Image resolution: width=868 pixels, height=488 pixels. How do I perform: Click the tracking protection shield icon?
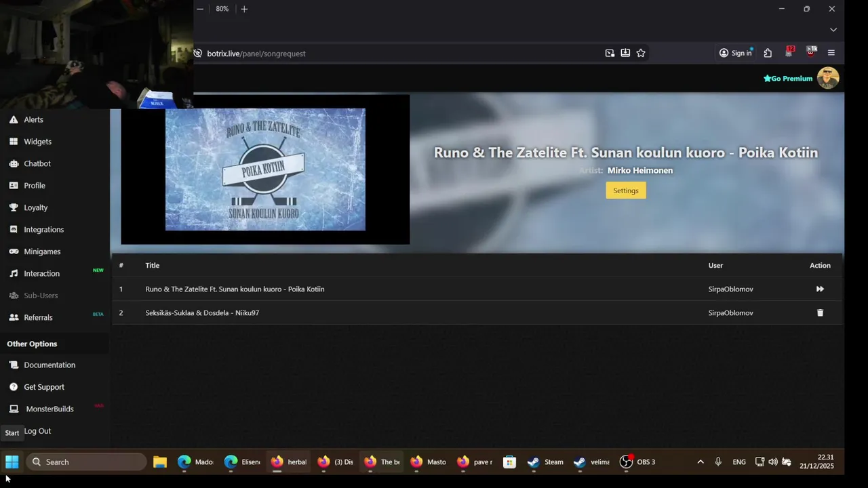pos(198,53)
